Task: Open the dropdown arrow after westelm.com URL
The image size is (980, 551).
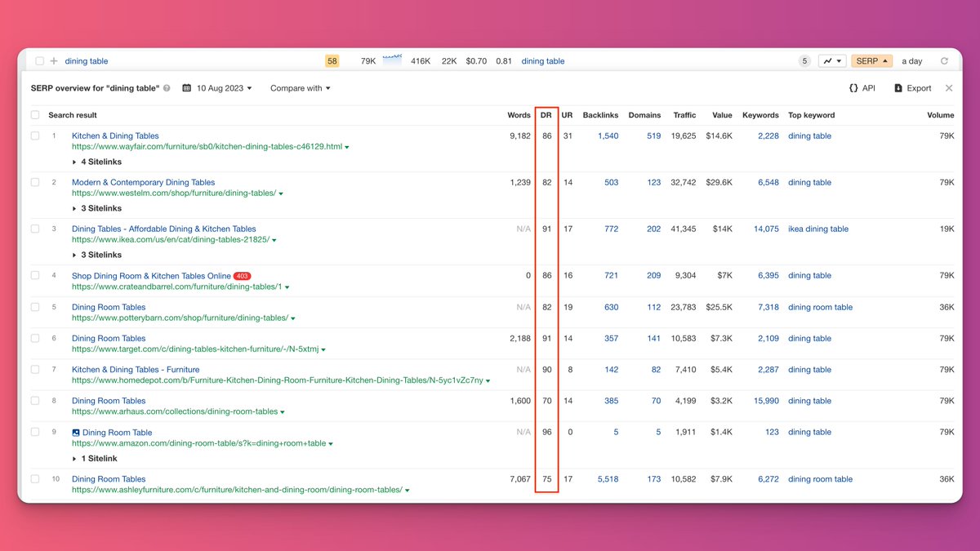Action: click(x=281, y=194)
